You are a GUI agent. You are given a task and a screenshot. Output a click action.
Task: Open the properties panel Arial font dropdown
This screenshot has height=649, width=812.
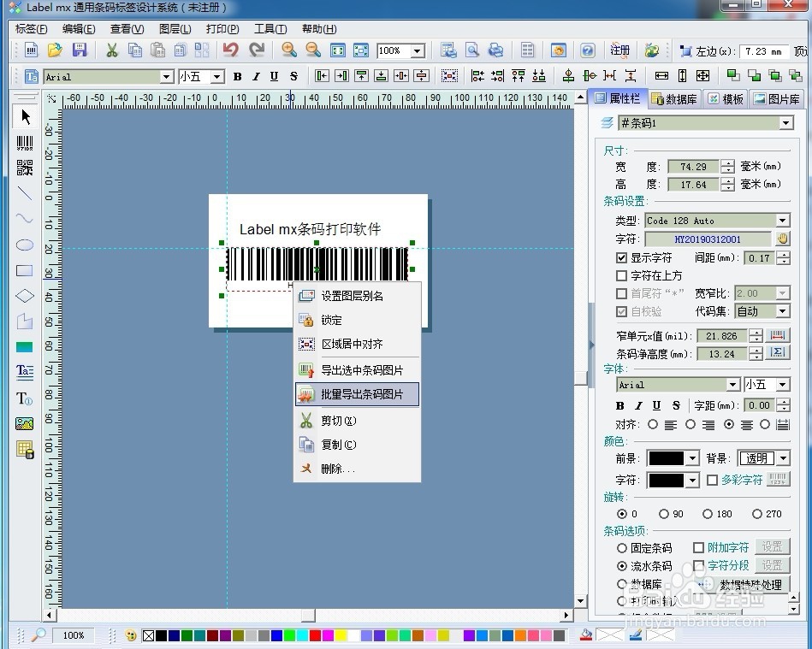[732, 385]
